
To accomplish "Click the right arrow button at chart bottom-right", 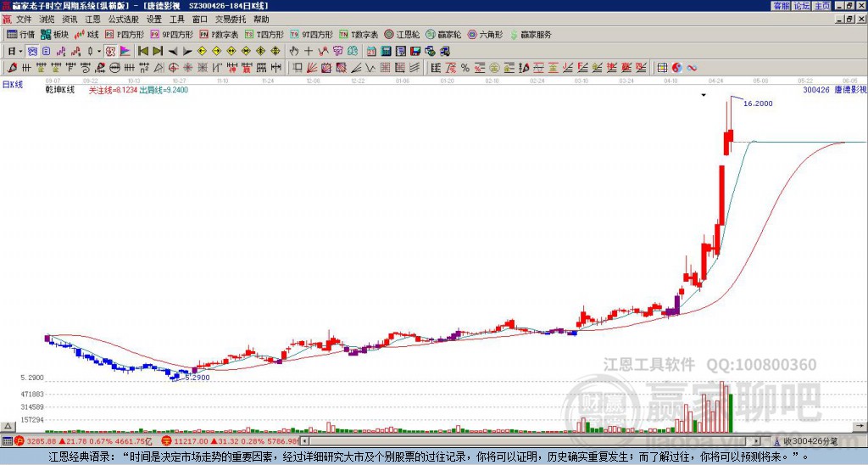I will (x=860, y=426).
